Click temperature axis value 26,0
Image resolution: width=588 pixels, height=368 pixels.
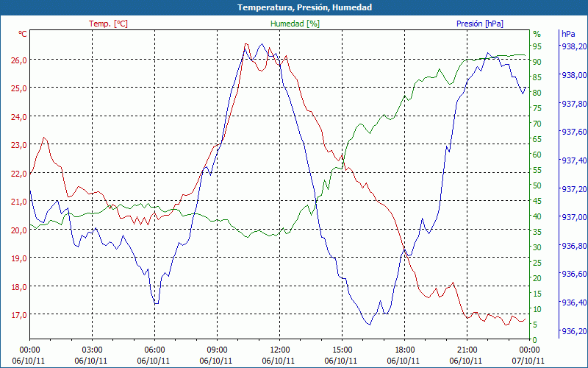click(x=20, y=60)
